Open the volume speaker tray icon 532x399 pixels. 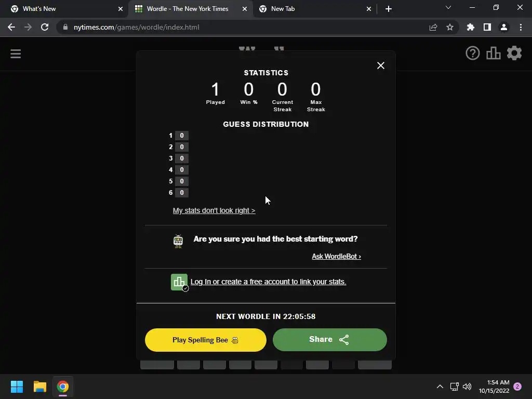[467, 387]
